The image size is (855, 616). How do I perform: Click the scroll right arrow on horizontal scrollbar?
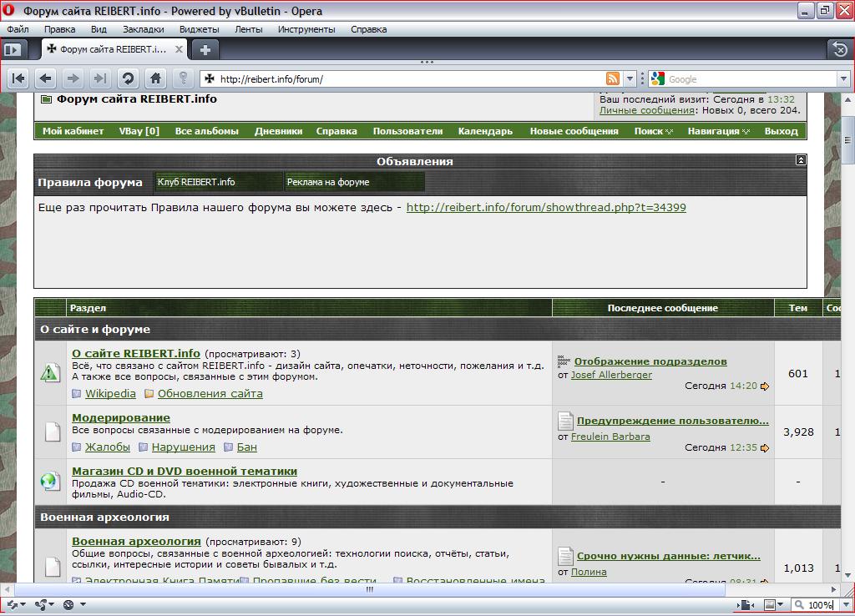click(834, 589)
